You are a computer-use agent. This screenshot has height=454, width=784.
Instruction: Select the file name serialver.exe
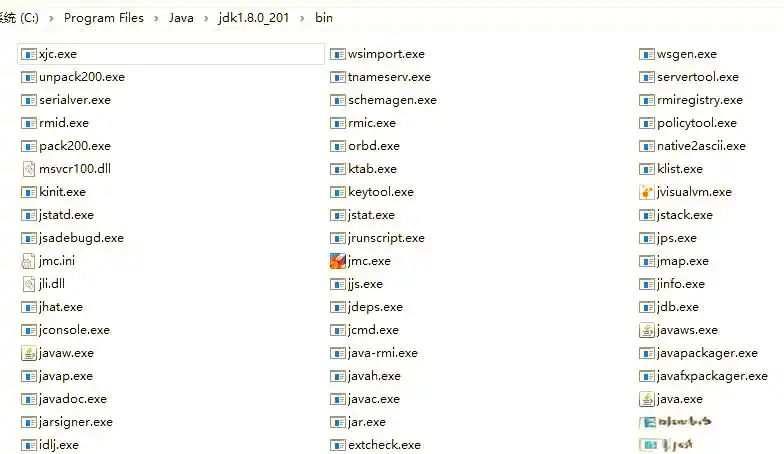(75, 100)
